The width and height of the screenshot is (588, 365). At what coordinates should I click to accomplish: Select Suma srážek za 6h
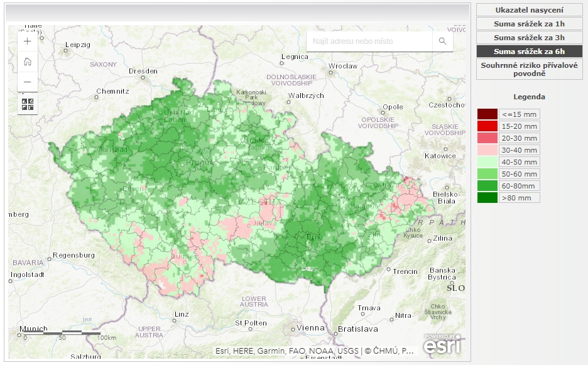pos(529,52)
